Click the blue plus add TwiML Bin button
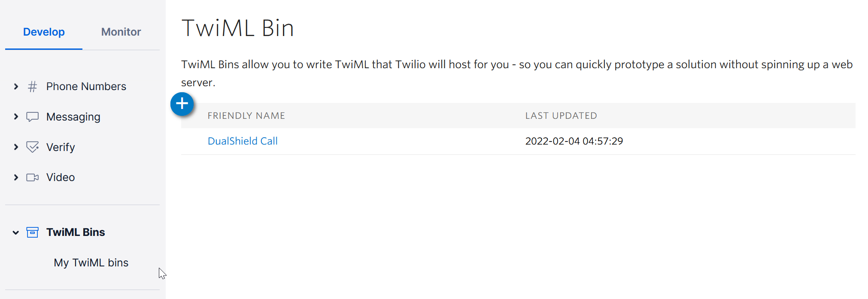The height and width of the screenshot is (299, 868). coord(182,104)
